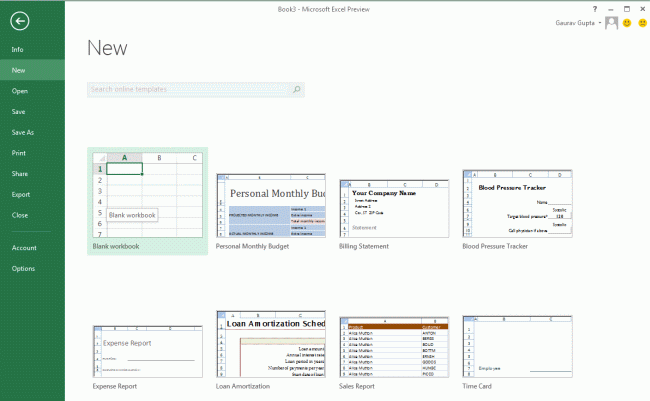
Task: Click the Personal Monthly Budget label
Action: (252, 246)
